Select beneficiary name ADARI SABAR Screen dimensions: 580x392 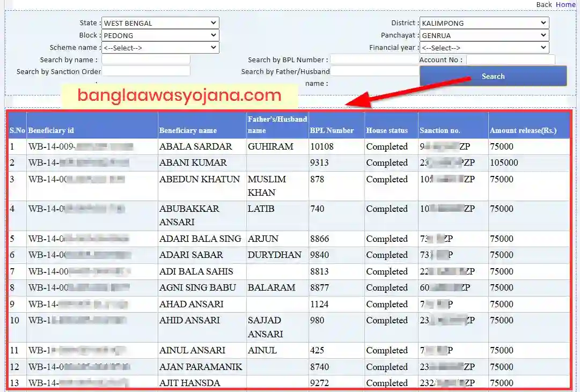click(191, 255)
